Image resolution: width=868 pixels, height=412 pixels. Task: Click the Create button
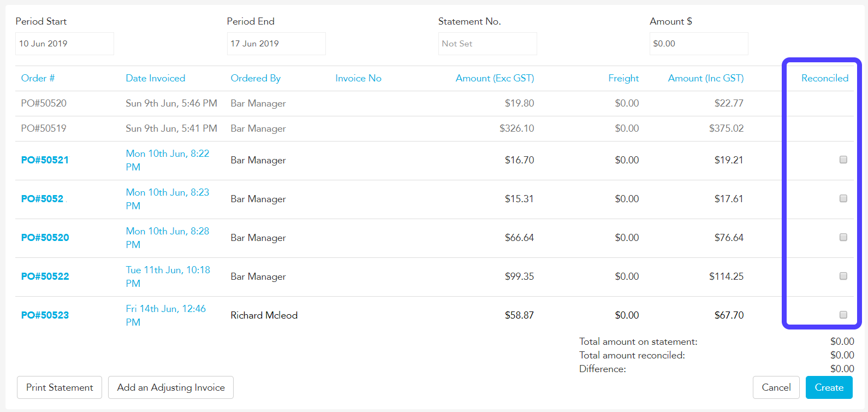point(829,387)
